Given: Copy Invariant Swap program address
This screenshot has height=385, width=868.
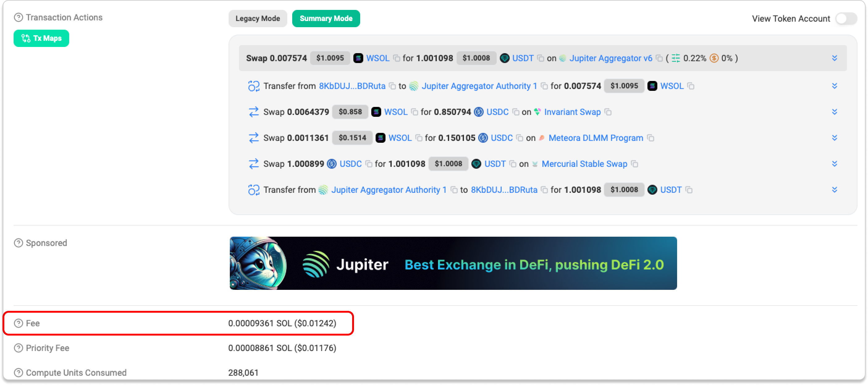Looking at the screenshot, I should [x=608, y=112].
